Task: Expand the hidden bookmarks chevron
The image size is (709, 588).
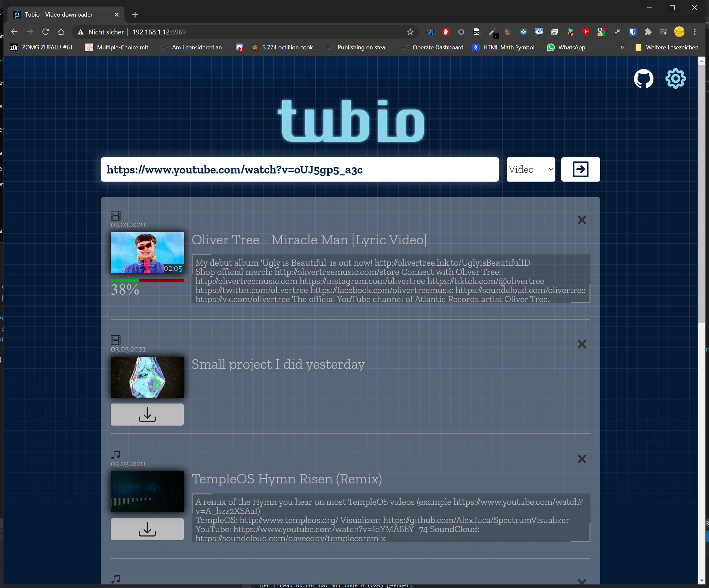Action: pos(622,47)
